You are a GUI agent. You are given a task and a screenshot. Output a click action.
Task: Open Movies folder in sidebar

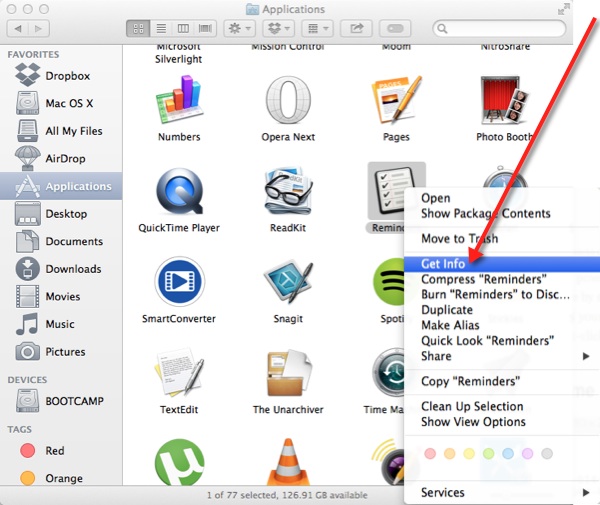(61, 296)
